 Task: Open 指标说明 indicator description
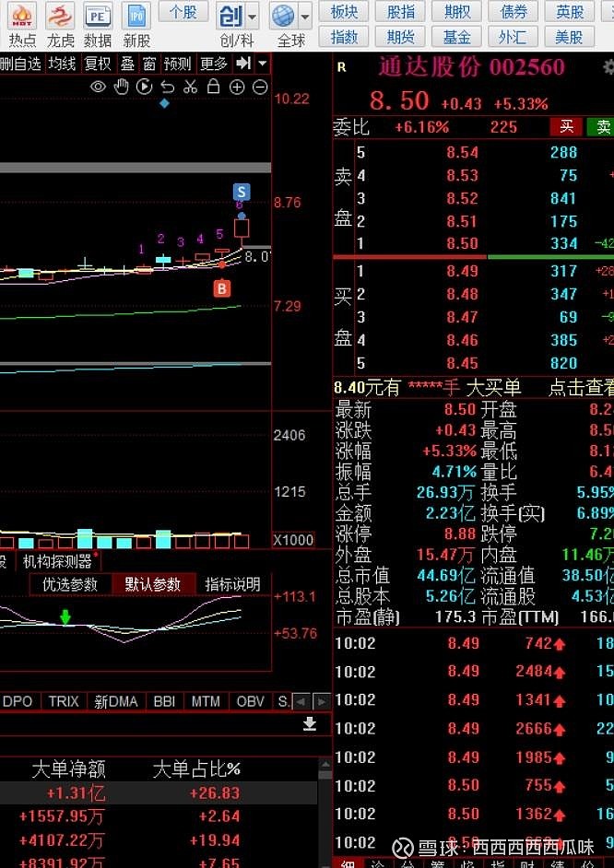(232, 584)
